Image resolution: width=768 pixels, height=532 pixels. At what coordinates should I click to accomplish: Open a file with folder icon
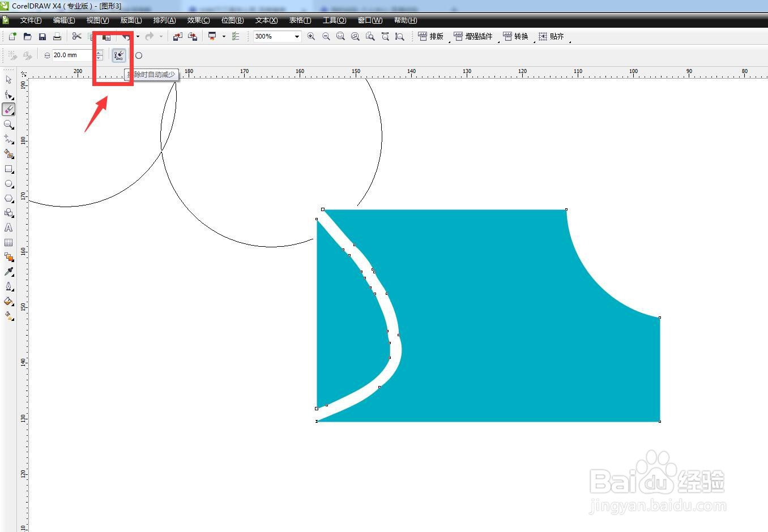point(27,36)
